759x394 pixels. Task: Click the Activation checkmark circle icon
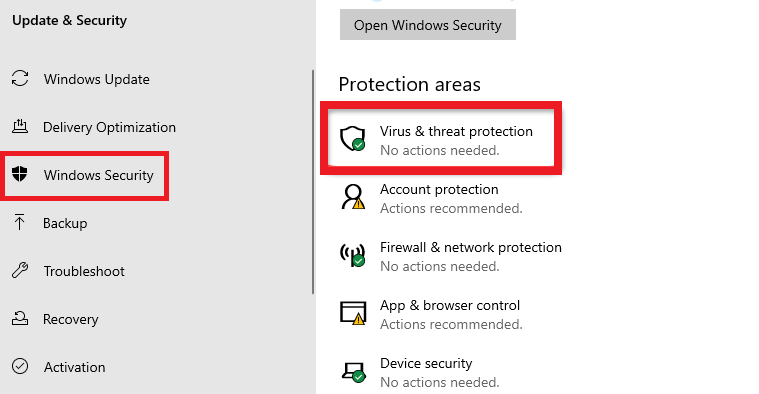coord(20,366)
